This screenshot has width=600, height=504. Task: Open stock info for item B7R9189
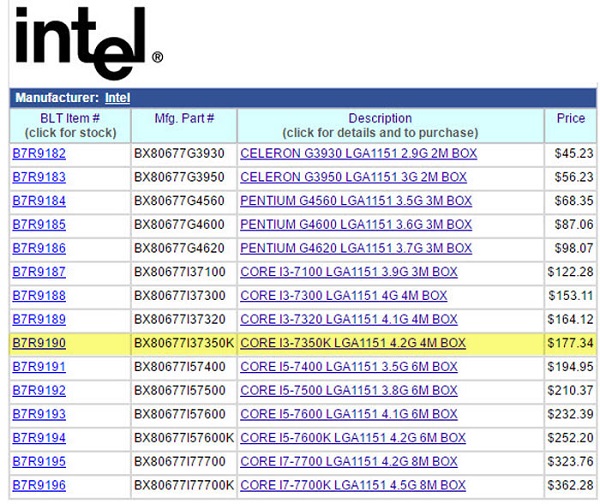click(x=39, y=320)
